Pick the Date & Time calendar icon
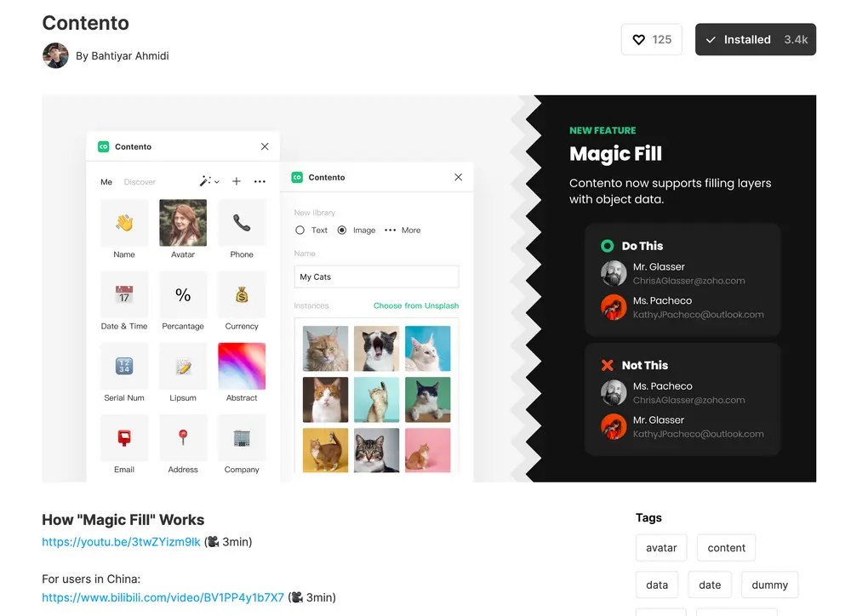The image size is (851, 616). pos(124,294)
